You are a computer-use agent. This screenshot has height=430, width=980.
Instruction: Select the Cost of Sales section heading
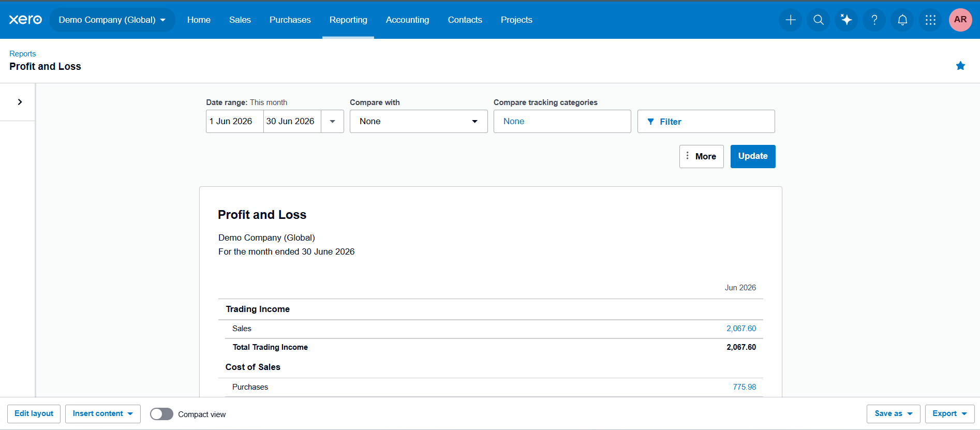253,367
